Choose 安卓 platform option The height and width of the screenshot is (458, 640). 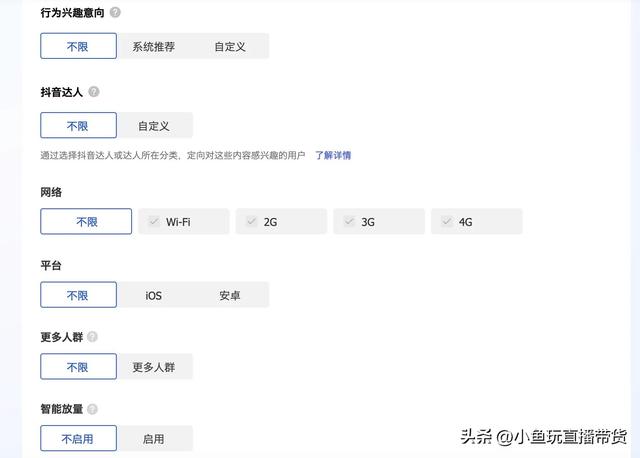[230, 295]
